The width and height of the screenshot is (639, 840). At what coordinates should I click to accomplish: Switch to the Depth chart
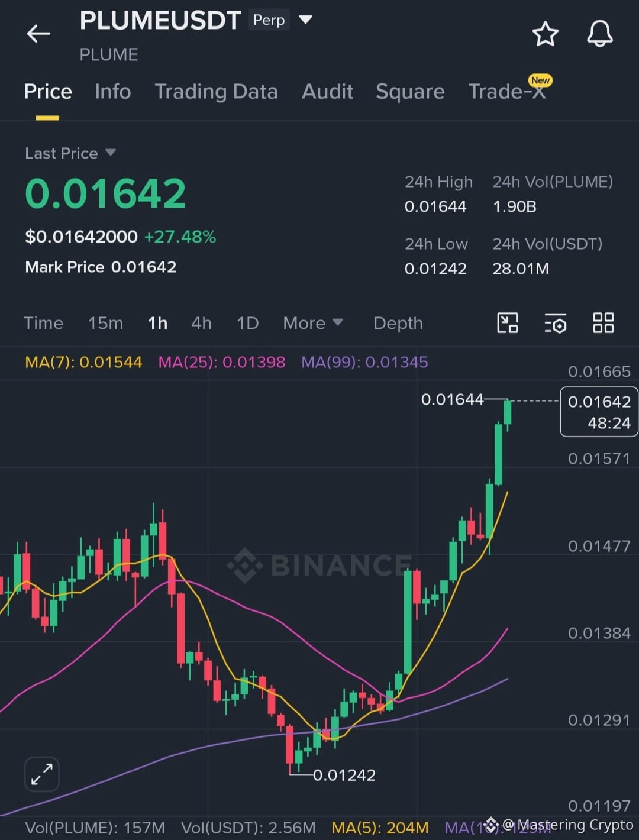coord(398,323)
